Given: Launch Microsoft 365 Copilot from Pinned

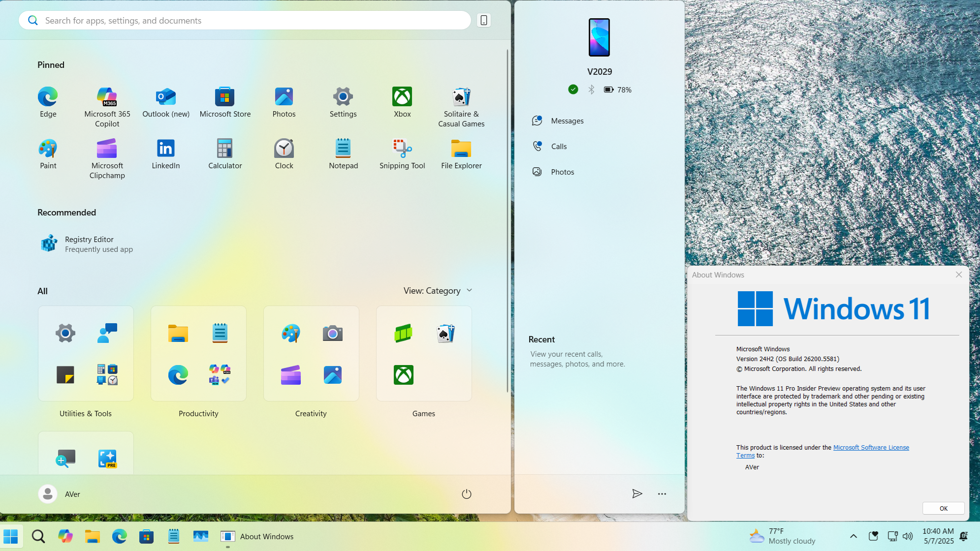Looking at the screenshot, I should 107,107.
